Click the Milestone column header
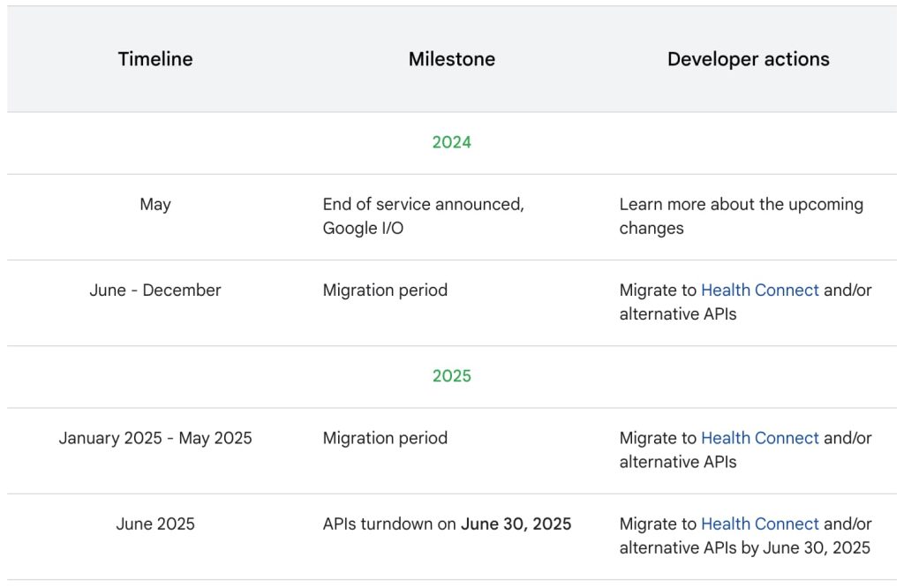 (x=451, y=59)
